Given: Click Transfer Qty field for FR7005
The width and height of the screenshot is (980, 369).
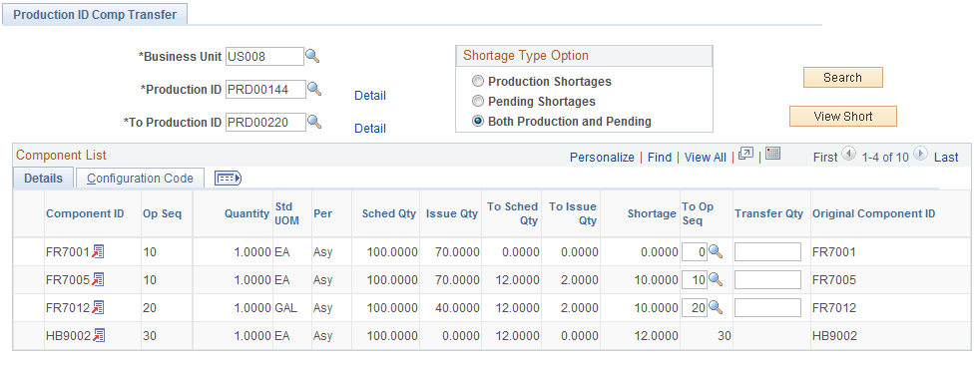Looking at the screenshot, I should pos(767,279).
